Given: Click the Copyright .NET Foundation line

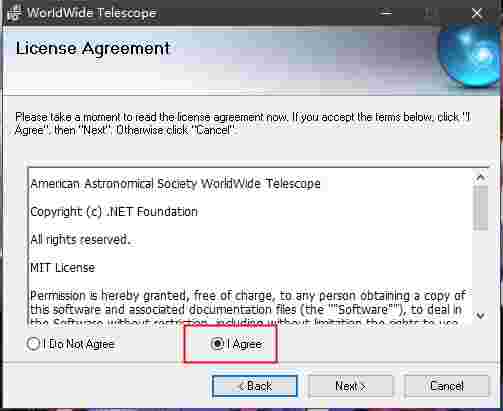Looking at the screenshot, I should (x=114, y=212).
